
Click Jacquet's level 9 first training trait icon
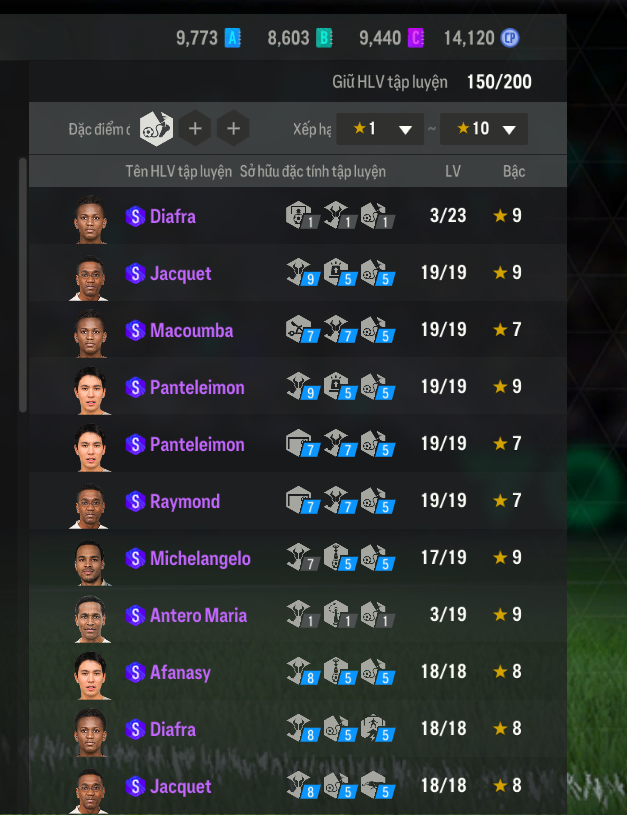tap(302, 273)
